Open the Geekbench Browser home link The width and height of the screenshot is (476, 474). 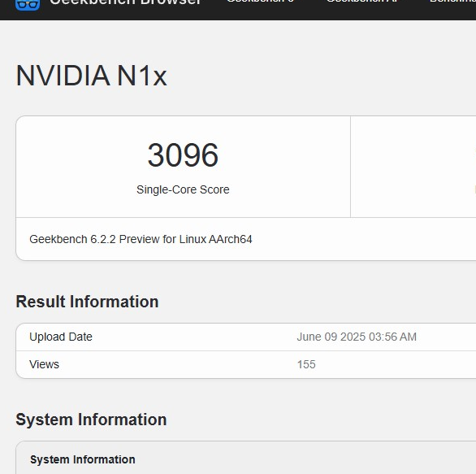pos(125,2)
